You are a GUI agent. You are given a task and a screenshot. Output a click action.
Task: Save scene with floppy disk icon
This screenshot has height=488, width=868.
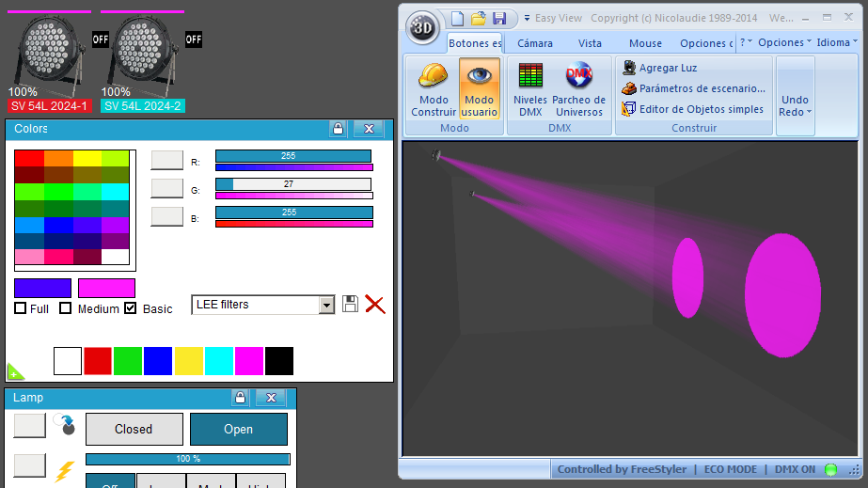(x=499, y=18)
